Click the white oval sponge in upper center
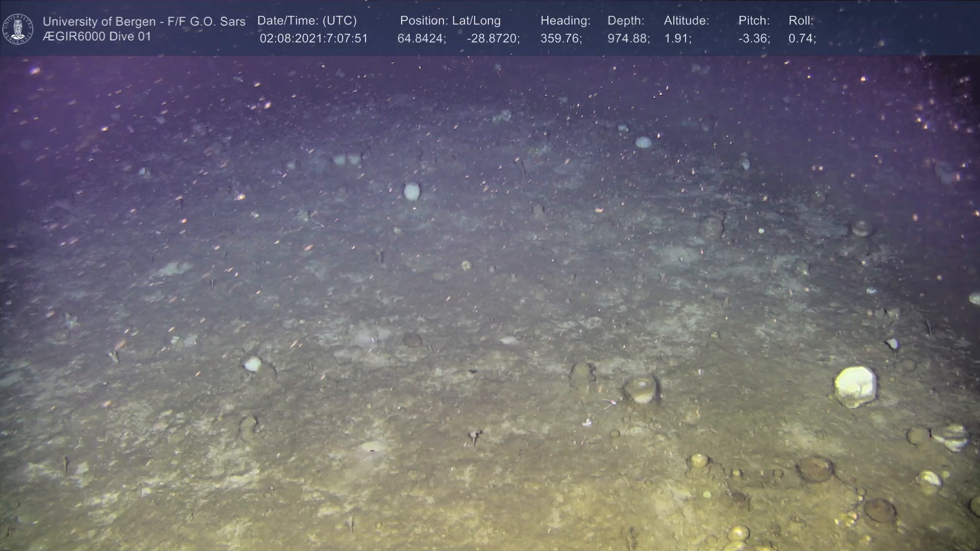The height and width of the screenshot is (551, 980). tap(411, 192)
